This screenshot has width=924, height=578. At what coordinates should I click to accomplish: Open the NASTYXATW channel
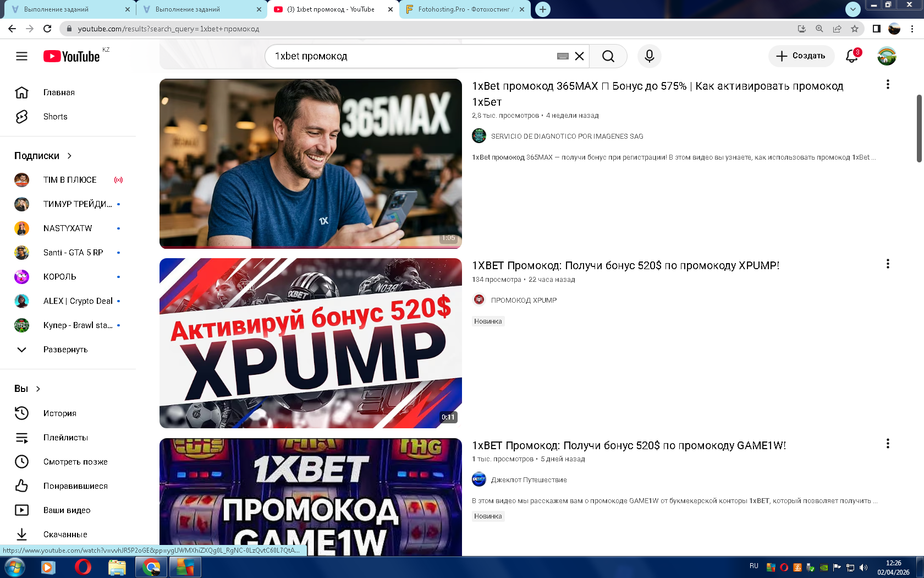coord(68,228)
